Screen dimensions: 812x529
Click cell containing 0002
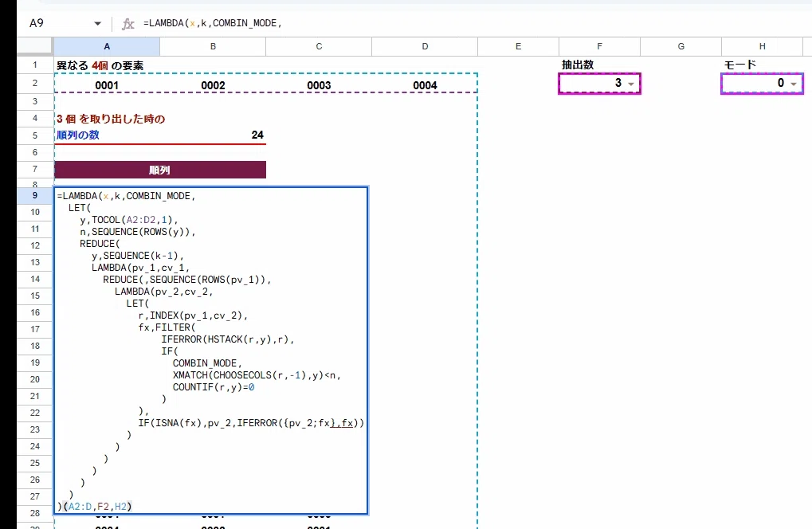tap(213, 85)
